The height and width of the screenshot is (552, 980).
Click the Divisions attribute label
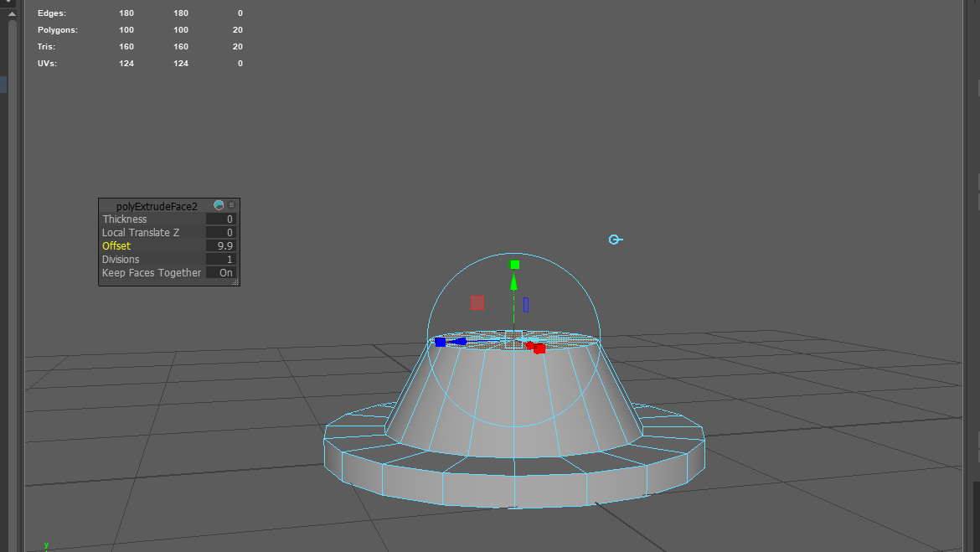pos(123,260)
